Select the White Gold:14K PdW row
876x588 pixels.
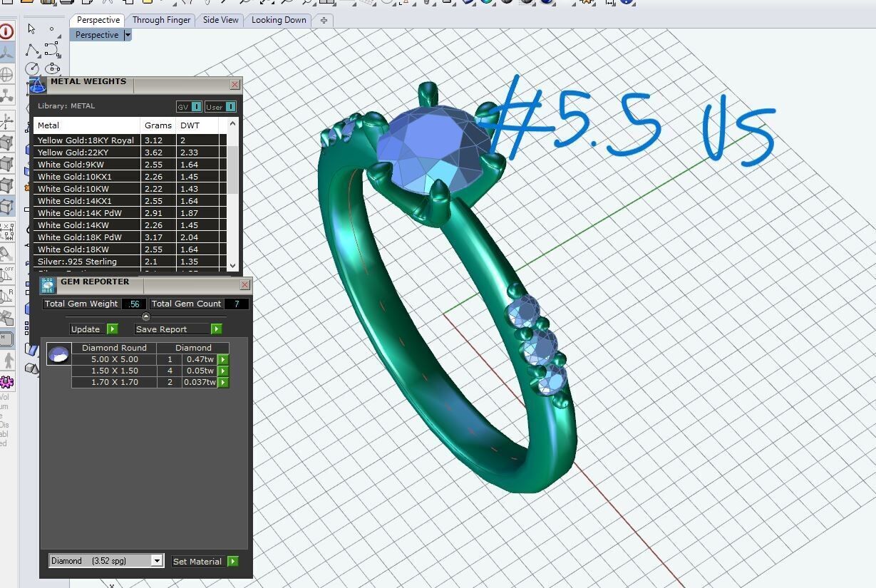tap(130, 213)
